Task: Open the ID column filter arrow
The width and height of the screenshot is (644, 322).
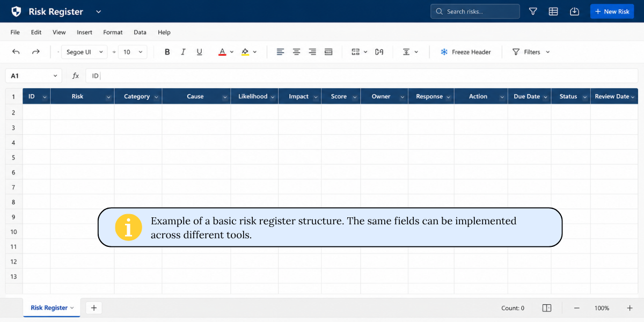Action: pyautogui.click(x=45, y=97)
